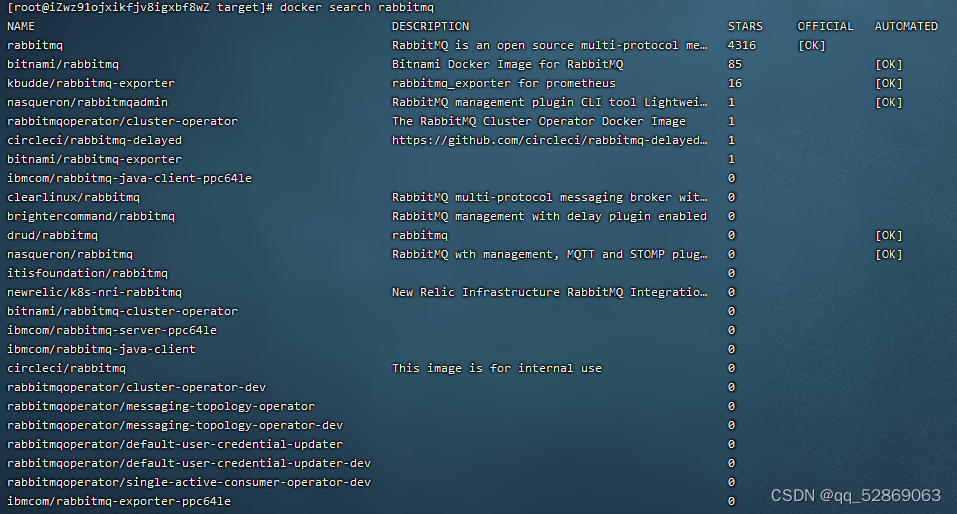Select the ibmcom/rabbitmq-java-client-ppc64le name
The image size is (957, 514).
click(x=129, y=178)
